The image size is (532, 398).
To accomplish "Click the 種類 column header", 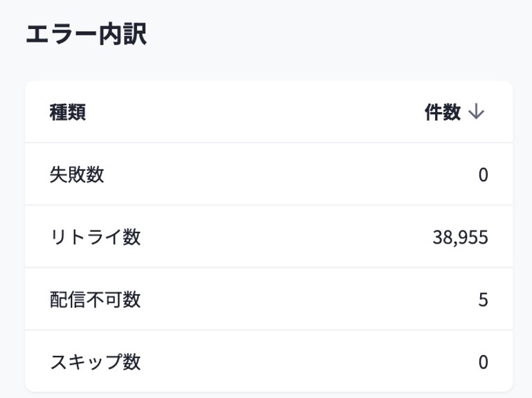I will 68,113.
